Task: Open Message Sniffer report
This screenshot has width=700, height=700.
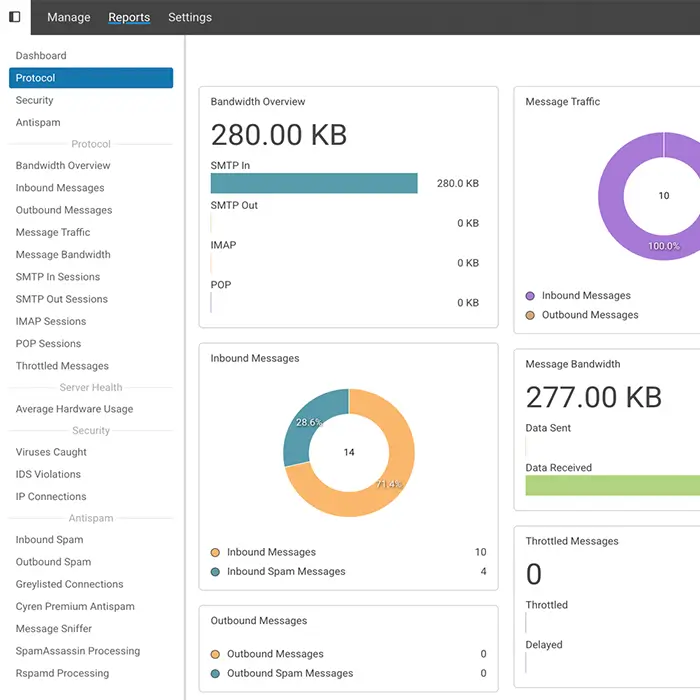Action: 54,629
